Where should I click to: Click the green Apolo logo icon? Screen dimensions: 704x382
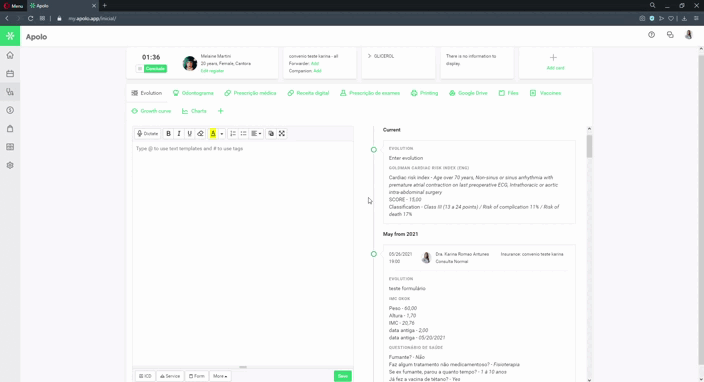tap(10, 36)
